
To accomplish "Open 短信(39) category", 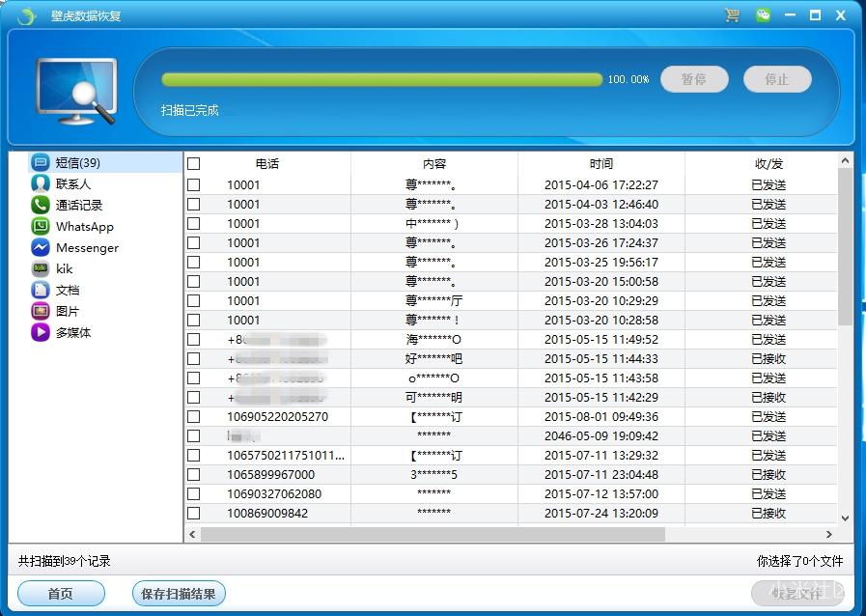I will point(78,162).
